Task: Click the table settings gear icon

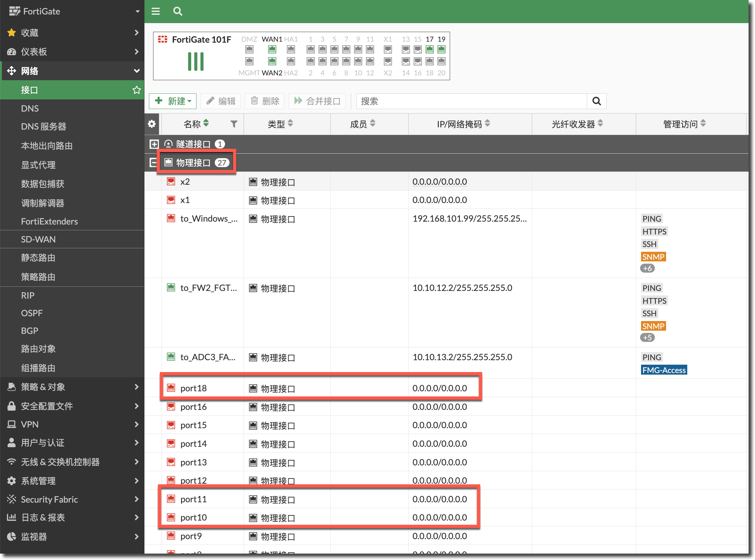Action: [152, 124]
